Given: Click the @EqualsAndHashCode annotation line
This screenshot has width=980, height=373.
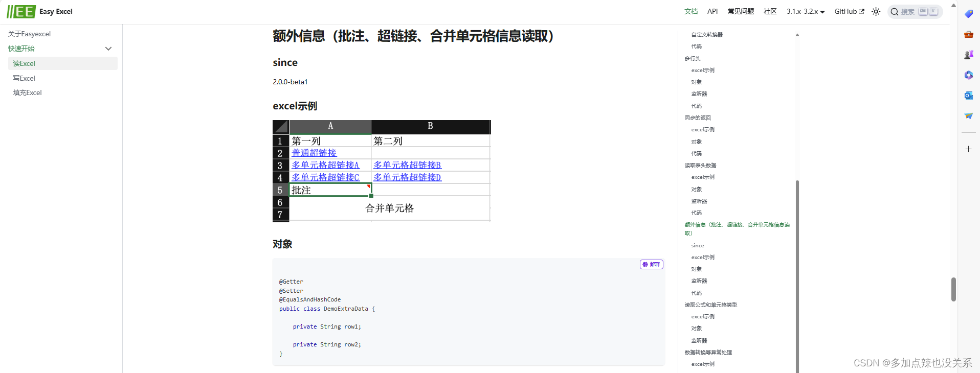Looking at the screenshot, I should tap(310, 300).
